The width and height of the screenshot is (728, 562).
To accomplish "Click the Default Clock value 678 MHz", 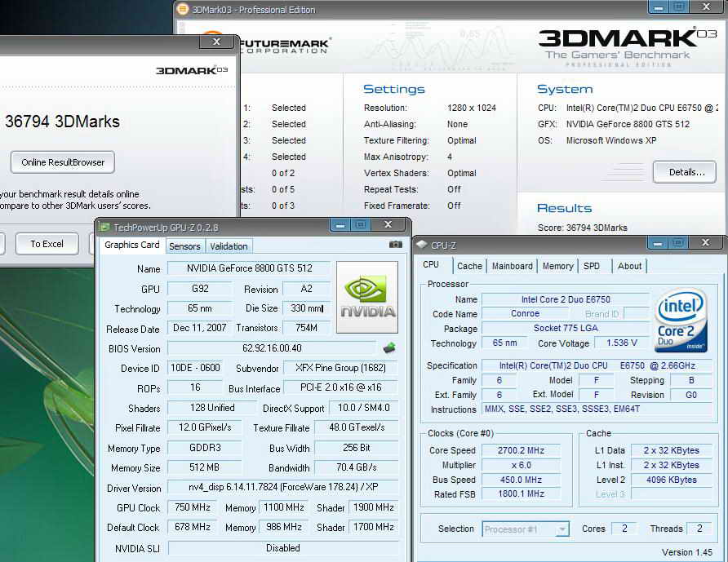I will click(193, 527).
